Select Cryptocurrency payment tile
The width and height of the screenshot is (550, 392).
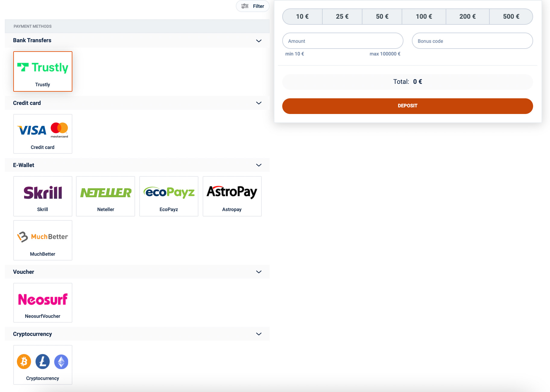(43, 365)
